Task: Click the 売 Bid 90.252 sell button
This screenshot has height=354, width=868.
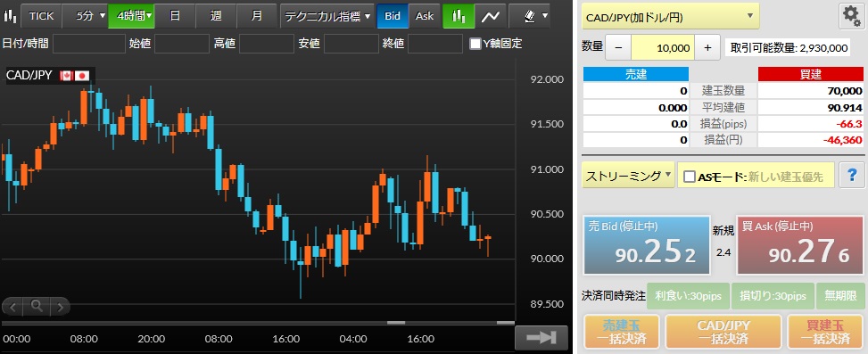Action: pos(646,245)
